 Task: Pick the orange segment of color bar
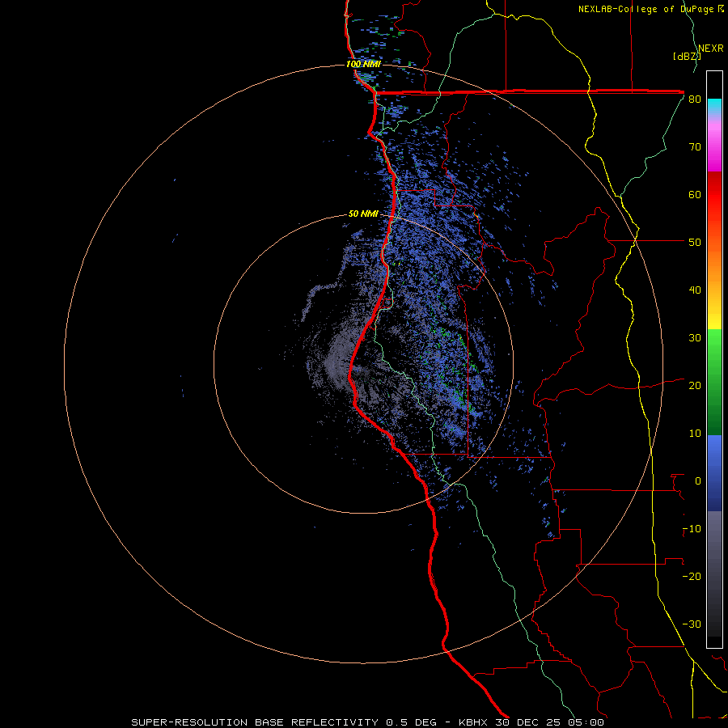point(714,269)
